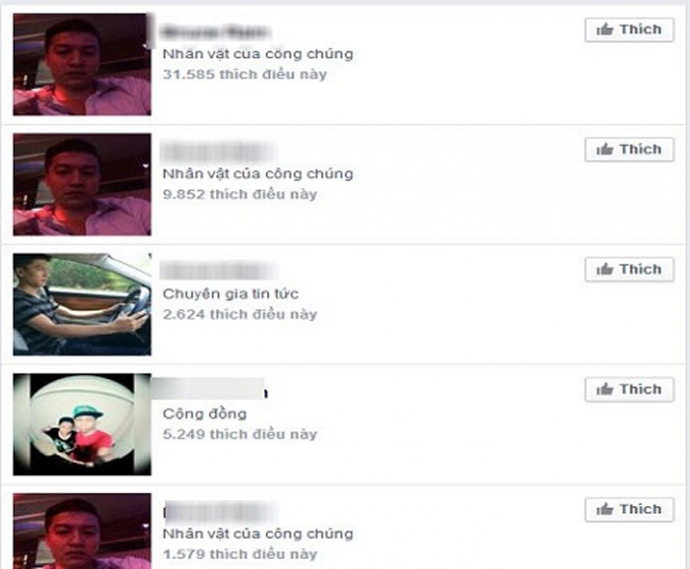Click thumbs-up icon beside 31.585 likes entry

click(x=605, y=30)
